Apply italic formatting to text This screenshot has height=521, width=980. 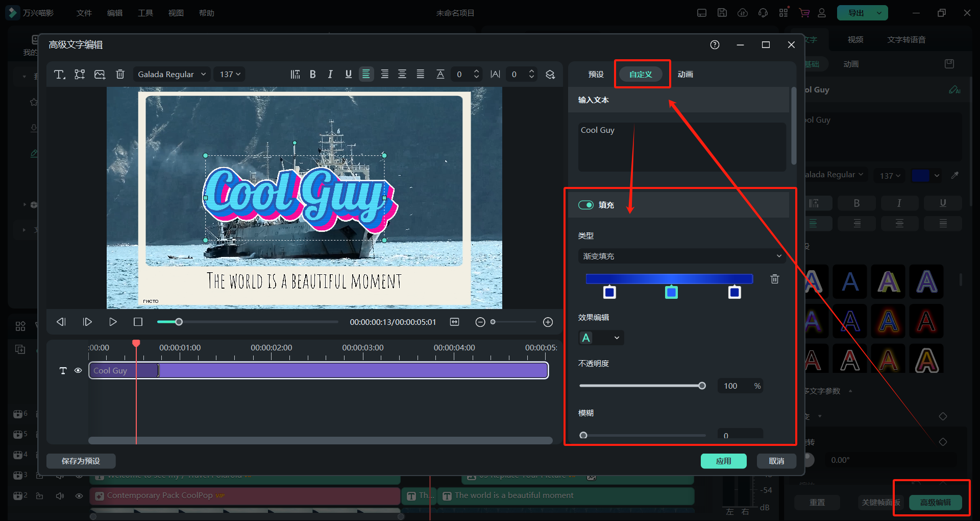[x=330, y=75]
